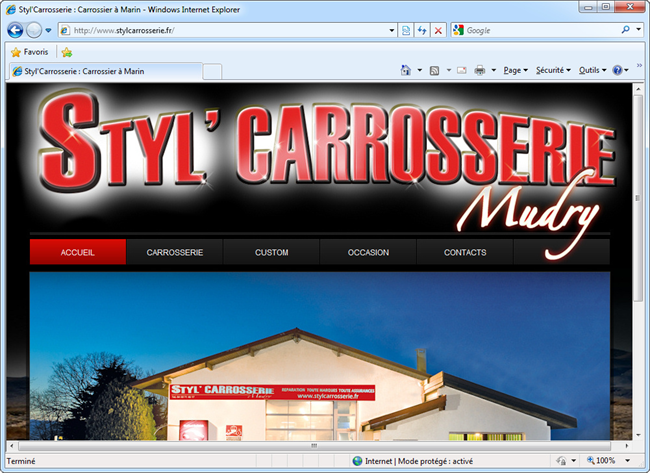Open the Favoris favorites panel

point(29,52)
